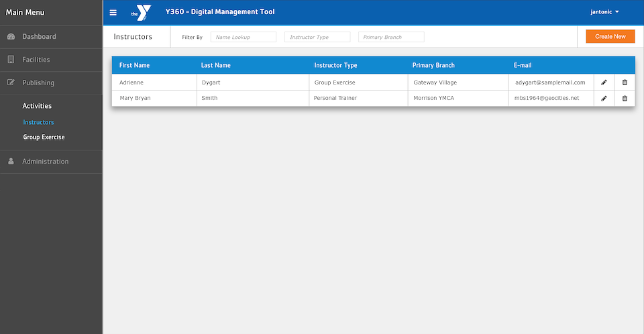Delete Mary Bryan Smith trash icon
The image size is (644, 334).
tap(625, 99)
